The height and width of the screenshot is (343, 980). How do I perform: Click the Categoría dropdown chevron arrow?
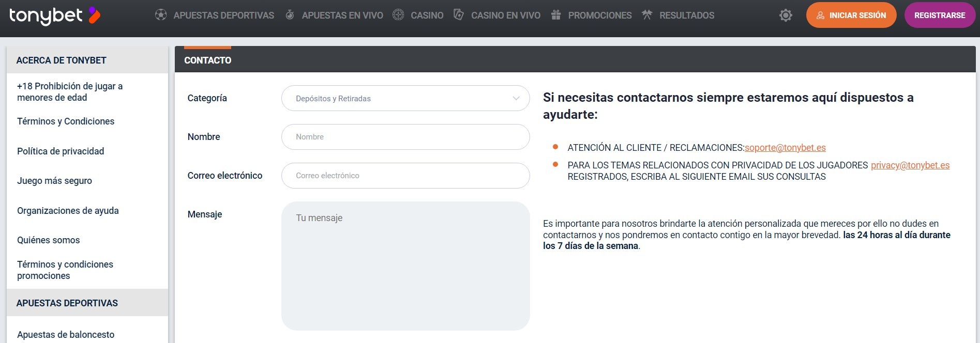[x=516, y=98]
